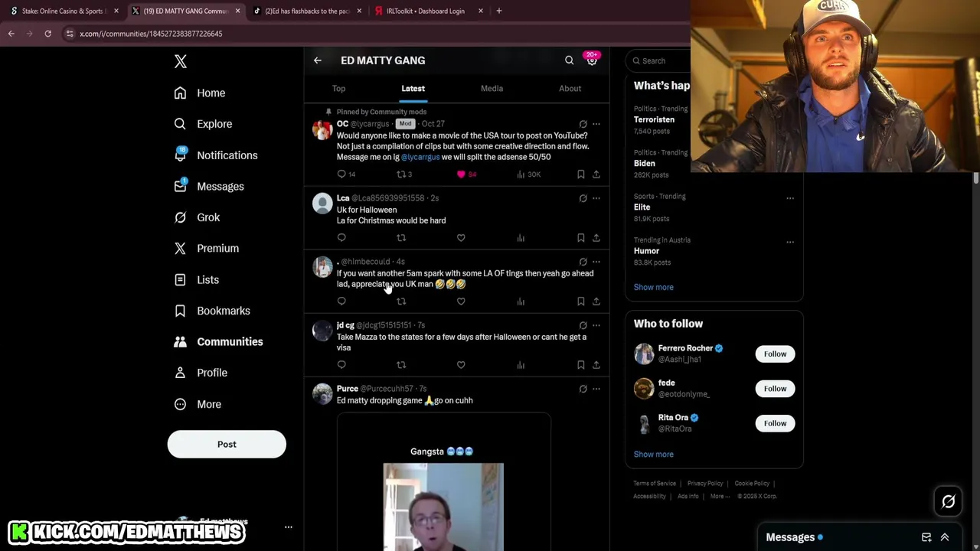
Task: Reply to Lca's post
Action: pos(341,238)
